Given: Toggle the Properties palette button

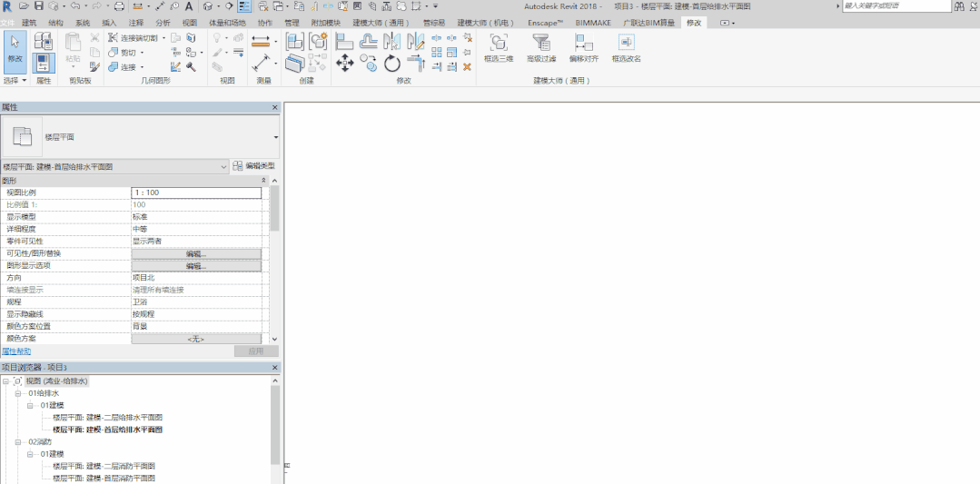Looking at the screenshot, I should (x=43, y=63).
